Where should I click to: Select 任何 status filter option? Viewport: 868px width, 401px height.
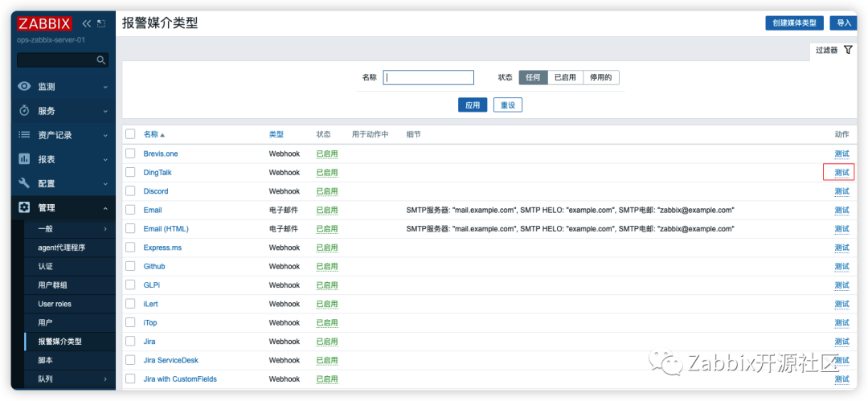(x=533, y=77)
